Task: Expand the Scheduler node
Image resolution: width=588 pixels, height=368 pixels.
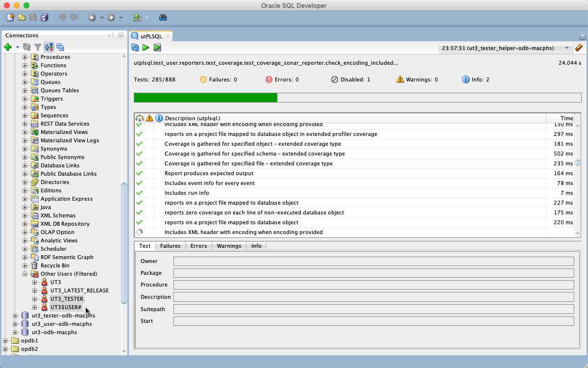Action: [25, 249]
